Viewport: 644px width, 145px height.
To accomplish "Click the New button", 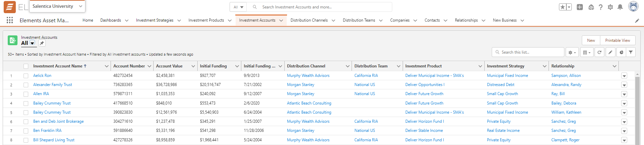I will 591,40.
